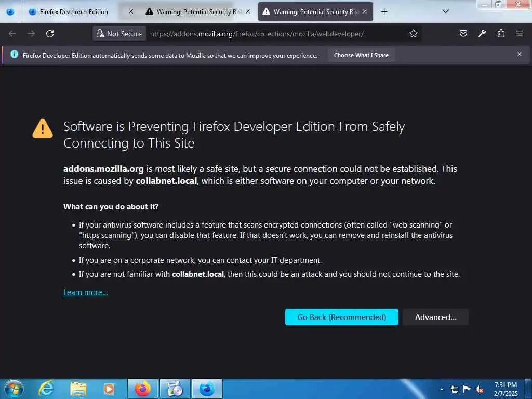Click the info icon in notification bar
Image resolution: width=532 pixels, height=399 pixels.
tap(14, 54)
